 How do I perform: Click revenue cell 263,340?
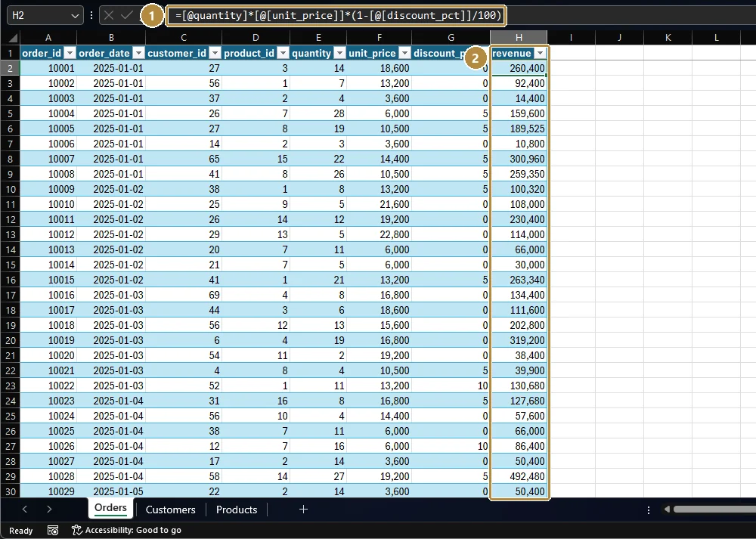click(519, 280)
